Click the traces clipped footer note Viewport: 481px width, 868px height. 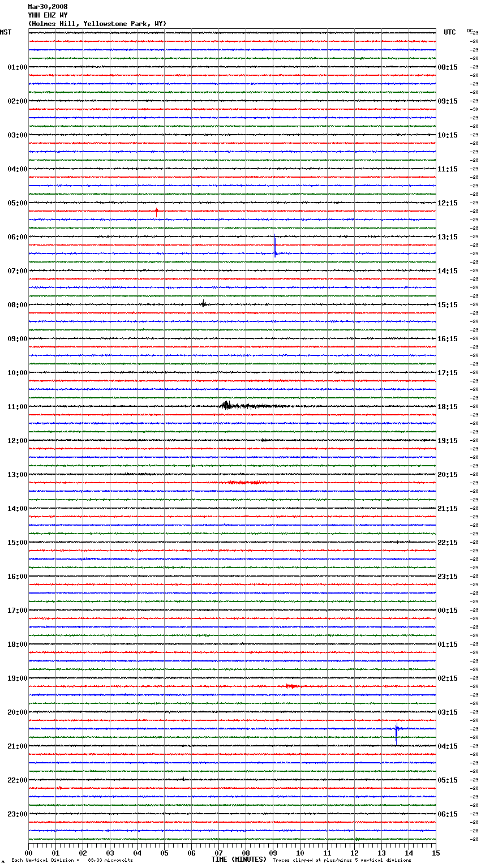(x=342, y=860)
